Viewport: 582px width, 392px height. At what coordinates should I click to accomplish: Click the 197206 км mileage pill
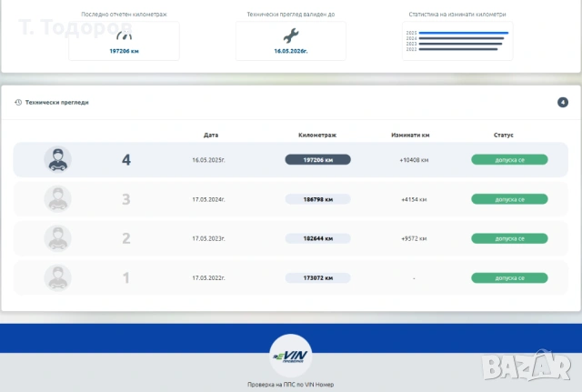(x=317, y=159)
